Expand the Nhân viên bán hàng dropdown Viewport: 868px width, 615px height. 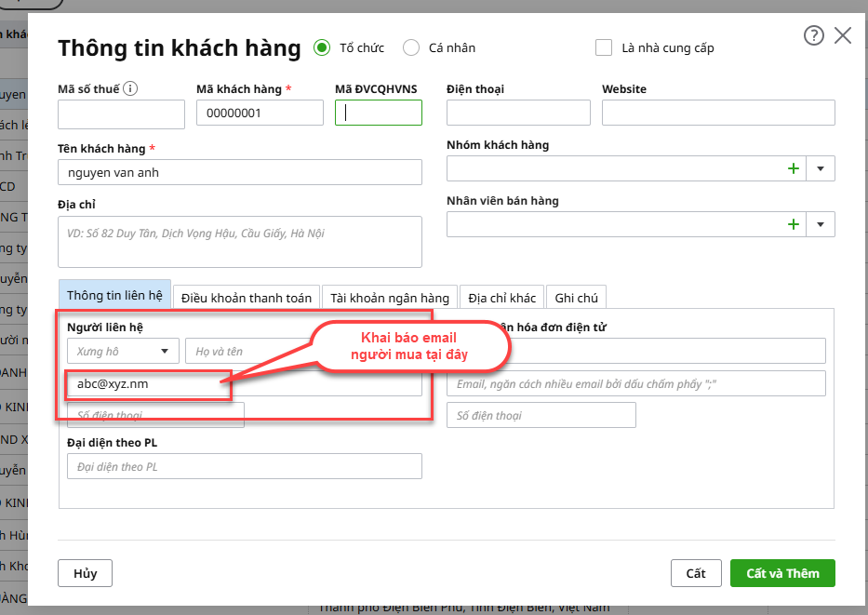(821, 224)
